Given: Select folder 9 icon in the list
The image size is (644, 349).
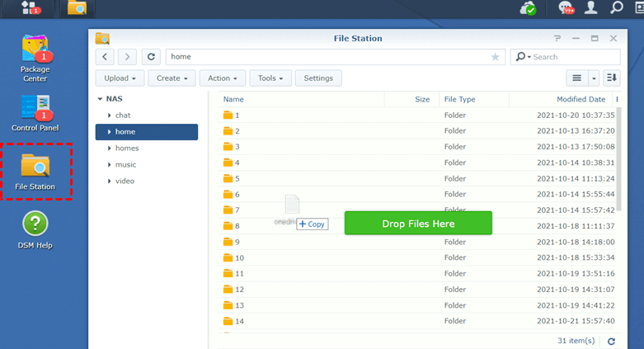Looking at the screenshot, I should click(228, 242).
